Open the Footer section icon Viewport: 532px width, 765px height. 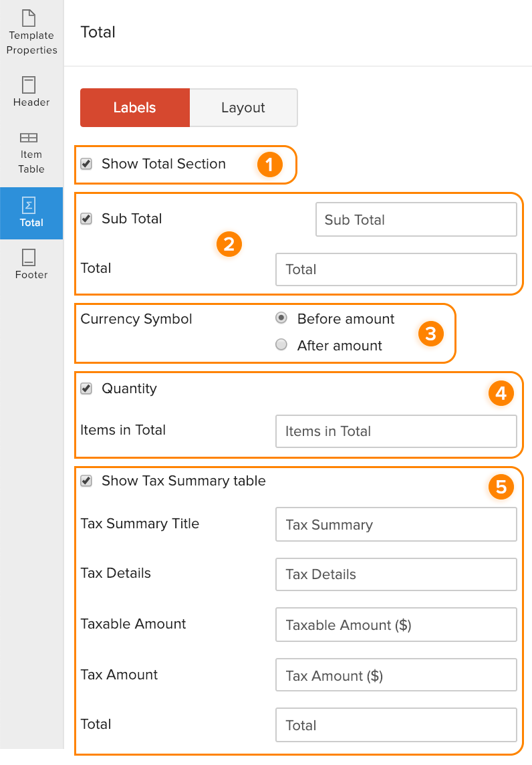(x=31, y=257)
